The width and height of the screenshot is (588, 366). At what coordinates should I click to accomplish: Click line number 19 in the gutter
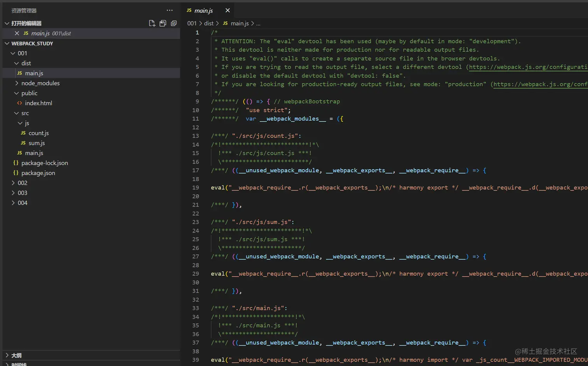coord(196,187)
